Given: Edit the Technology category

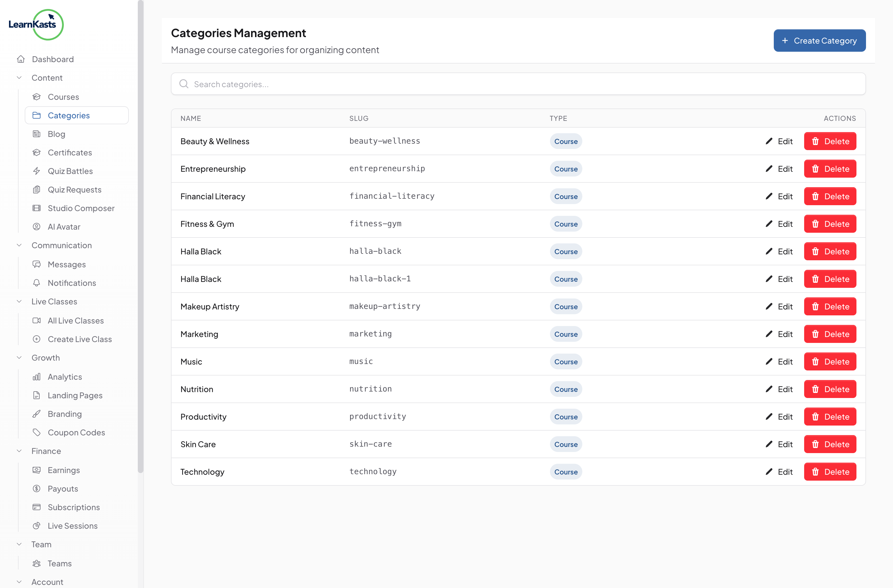Looking at the screenshot, I should click(x=779, y=472).
